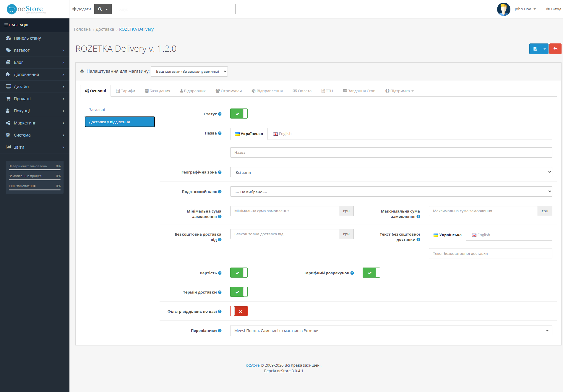563x392 pixels.
Task: Click help icon next to Тарифний розрахунок
Action: [x=352, y=273]
